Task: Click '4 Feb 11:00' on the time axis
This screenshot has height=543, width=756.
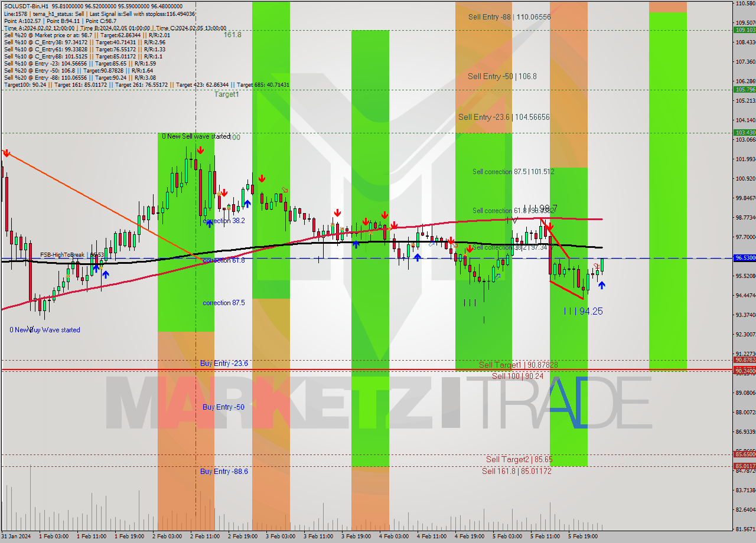Action: 431,537
